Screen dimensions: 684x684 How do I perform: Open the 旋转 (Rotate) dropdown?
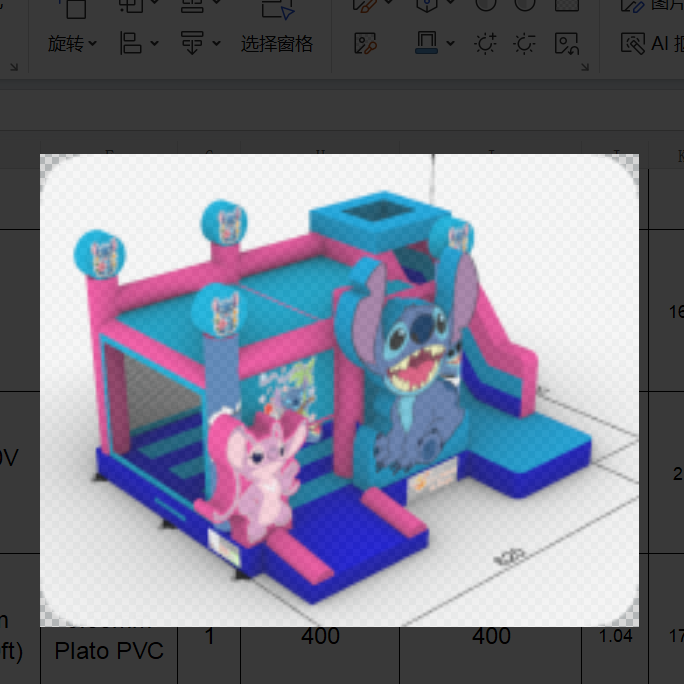tap(72, 44)
